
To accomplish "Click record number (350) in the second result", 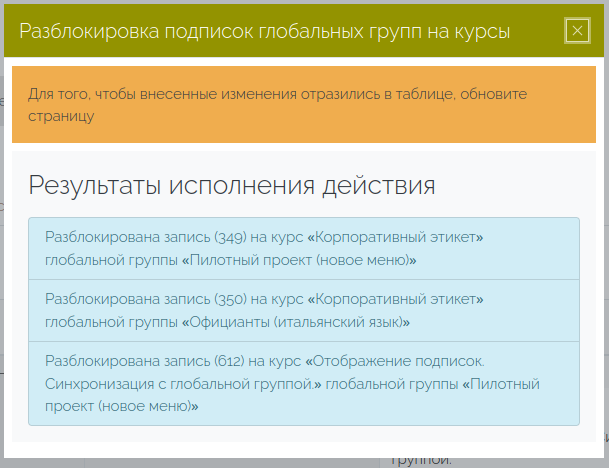I will [231, 299].
